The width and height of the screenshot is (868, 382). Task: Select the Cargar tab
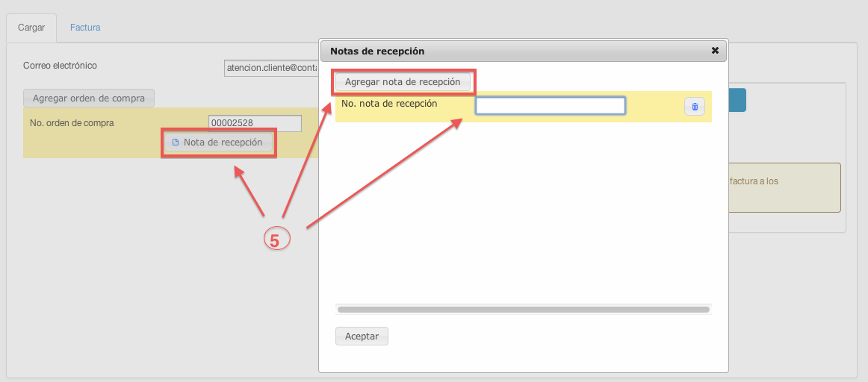[x=31, y=28]
